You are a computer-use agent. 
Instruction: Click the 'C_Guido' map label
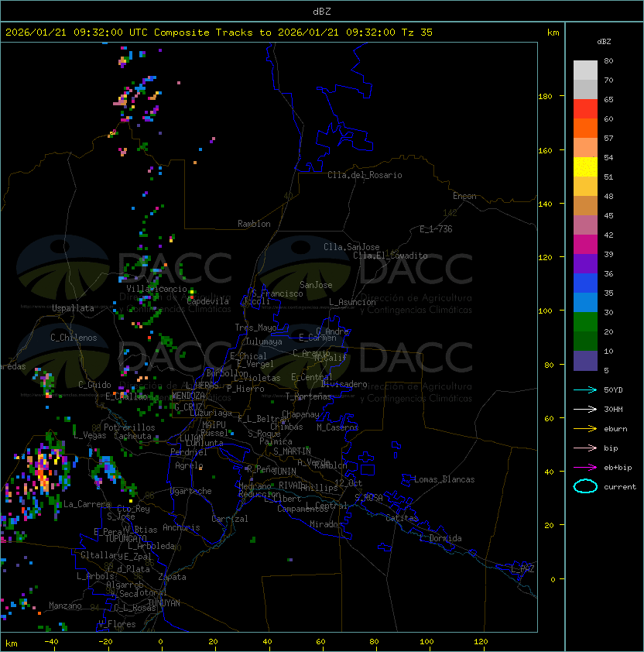(94, 385)
